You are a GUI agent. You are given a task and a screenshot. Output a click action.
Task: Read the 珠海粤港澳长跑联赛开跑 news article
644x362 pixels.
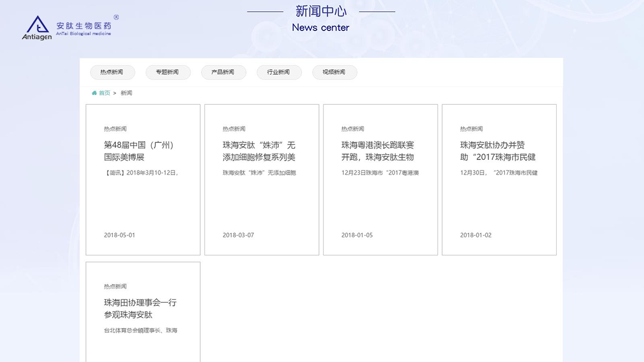(x=377, y=151)
